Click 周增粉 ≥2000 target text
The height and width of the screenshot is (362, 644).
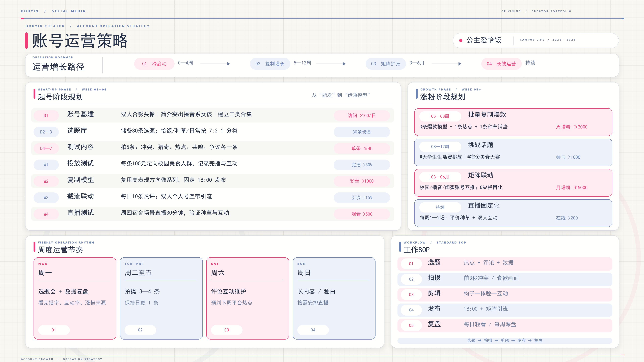[x=572, y=127]
